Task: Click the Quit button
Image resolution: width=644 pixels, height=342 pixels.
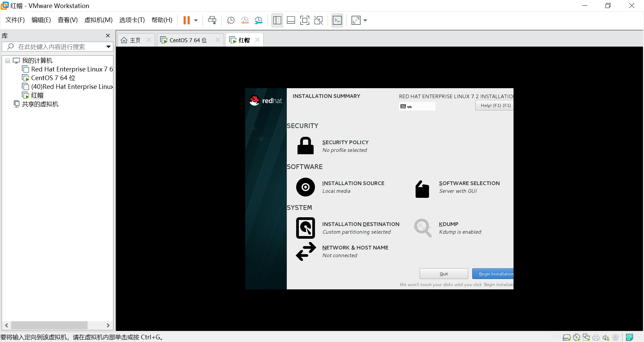Action: point(443,274)
